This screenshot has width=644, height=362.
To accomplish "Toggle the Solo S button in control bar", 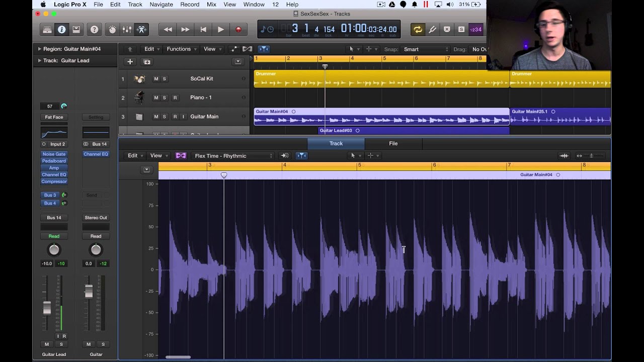I will click(461, 30).
